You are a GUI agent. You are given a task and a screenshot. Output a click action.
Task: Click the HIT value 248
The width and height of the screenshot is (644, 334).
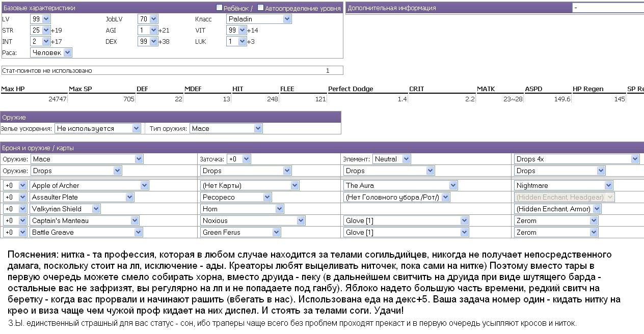(x=273, y=99)
